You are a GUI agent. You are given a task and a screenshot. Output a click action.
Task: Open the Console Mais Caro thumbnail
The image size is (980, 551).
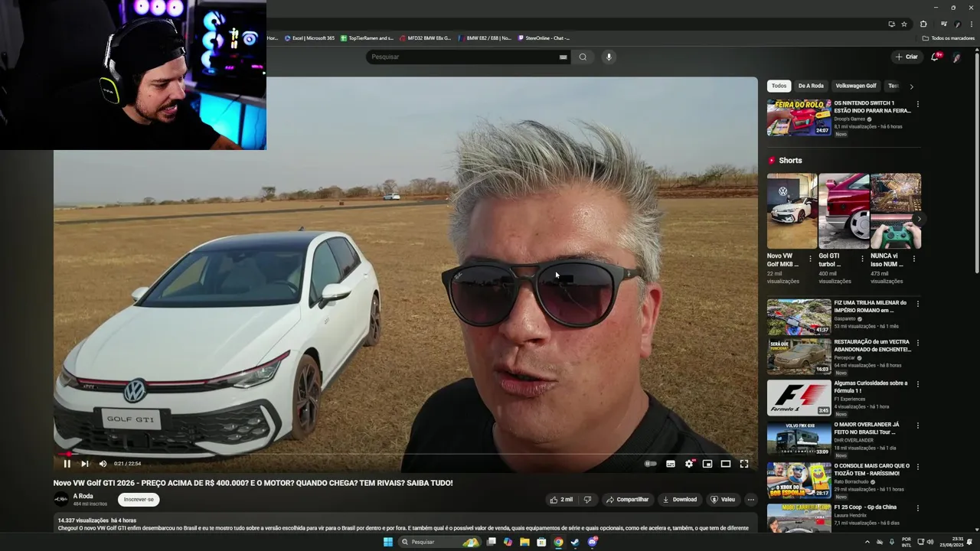coord(799,480)
